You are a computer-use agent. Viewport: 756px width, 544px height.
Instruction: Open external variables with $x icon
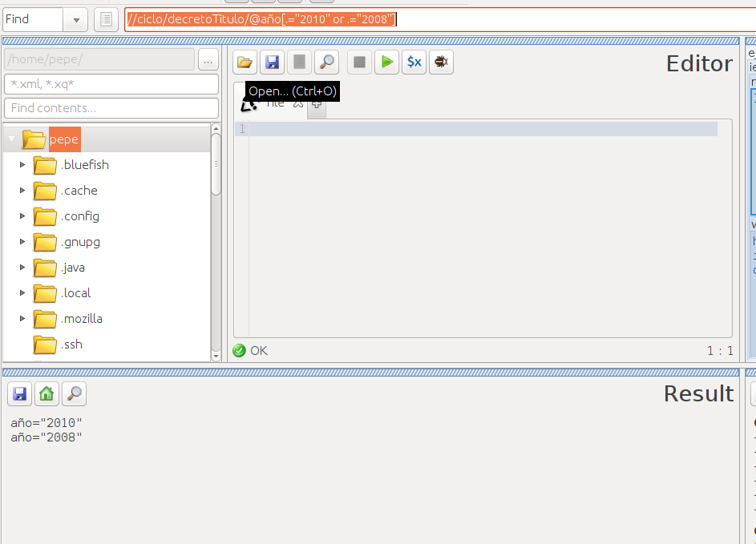pos(414,62)
